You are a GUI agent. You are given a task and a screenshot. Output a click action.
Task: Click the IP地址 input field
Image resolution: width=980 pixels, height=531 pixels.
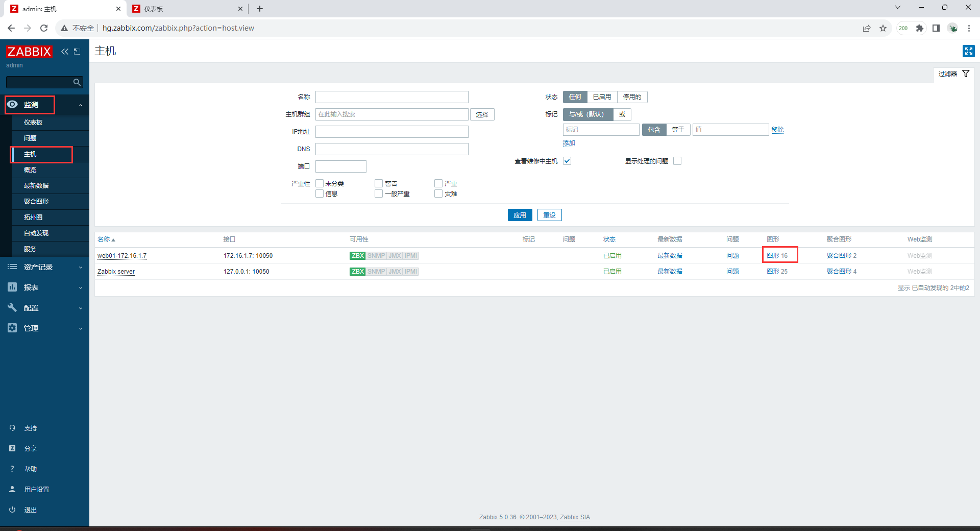click(391, 132)
